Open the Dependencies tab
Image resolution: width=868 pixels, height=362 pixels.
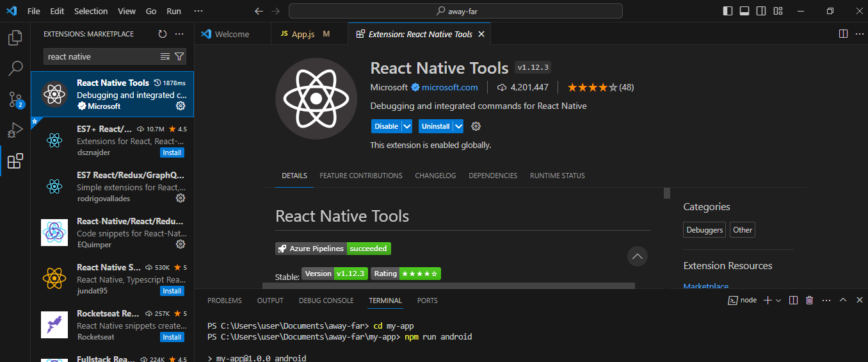coord(493,176)
